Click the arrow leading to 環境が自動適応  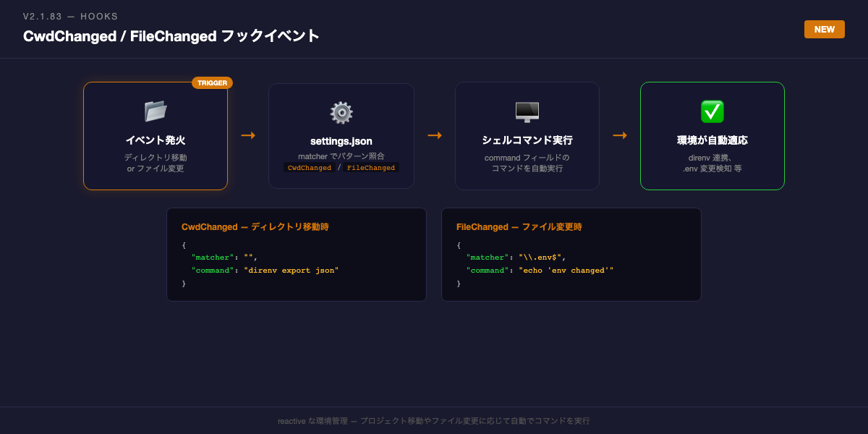(620, 135)
